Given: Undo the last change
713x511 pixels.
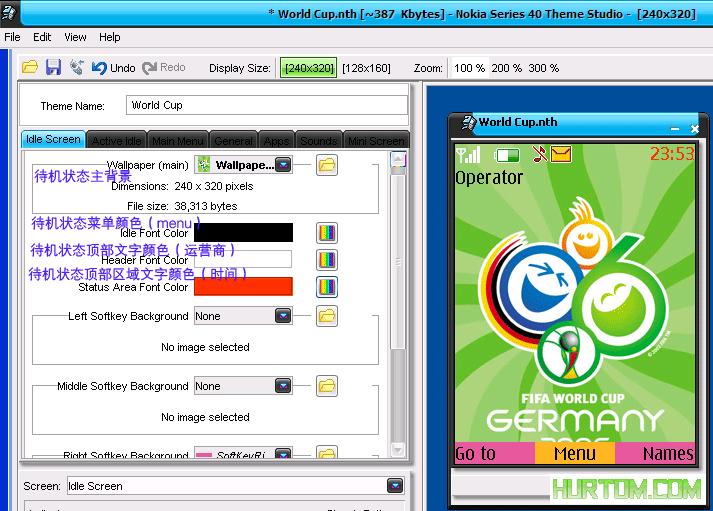Looking at the screenshot, I should [x=114, y=68].
